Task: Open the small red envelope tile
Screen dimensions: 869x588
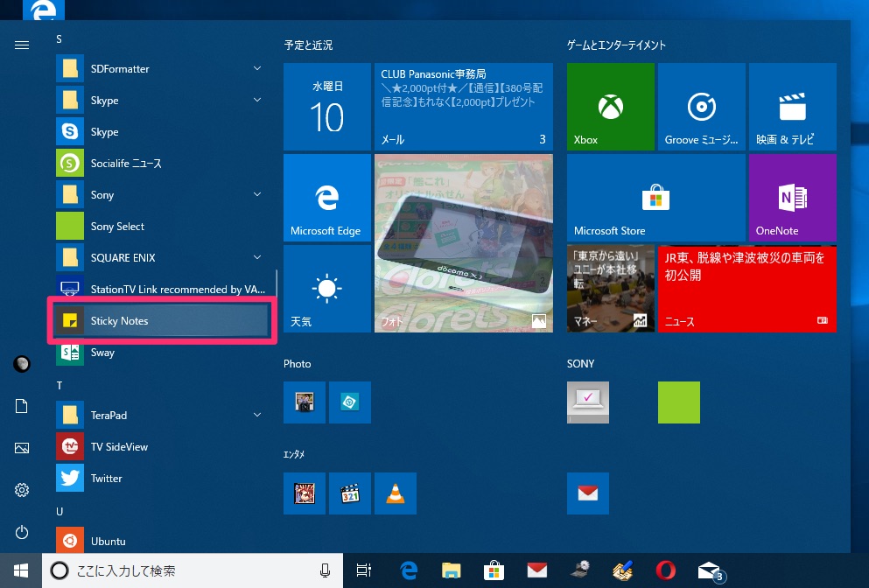Action: (x=587, y=493)
